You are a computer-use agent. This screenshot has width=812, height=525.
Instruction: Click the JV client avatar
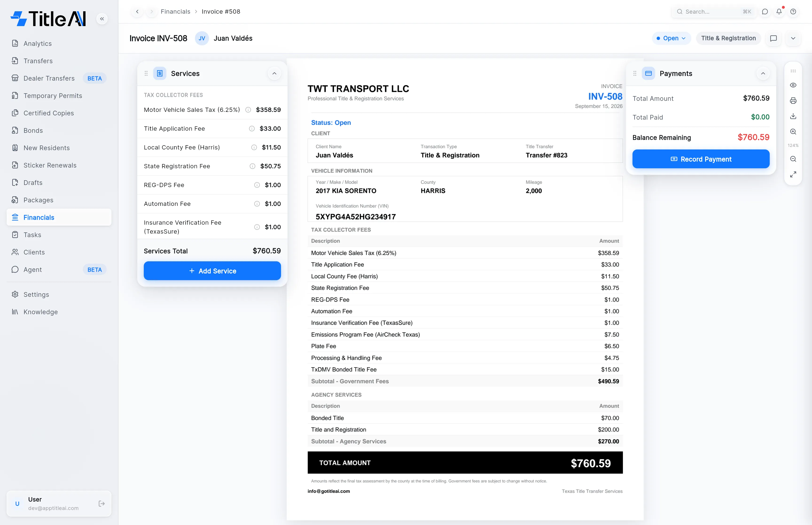point(202,38)
